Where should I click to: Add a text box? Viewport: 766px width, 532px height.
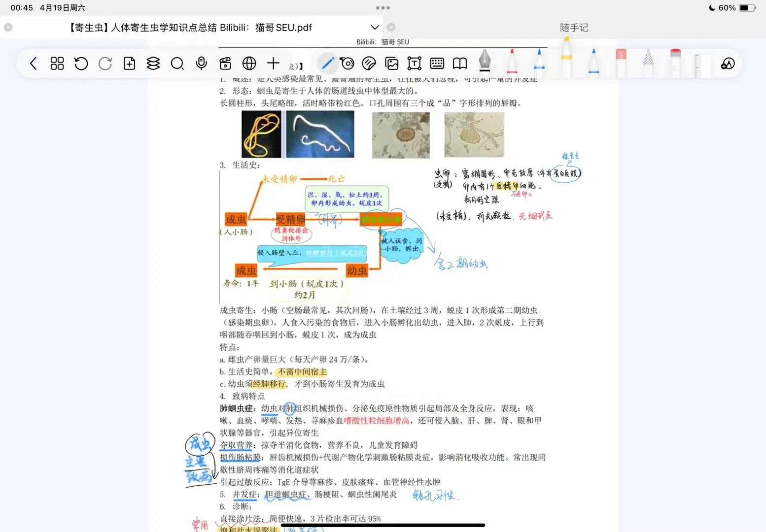pyautogui.click(x=415, y=64)
